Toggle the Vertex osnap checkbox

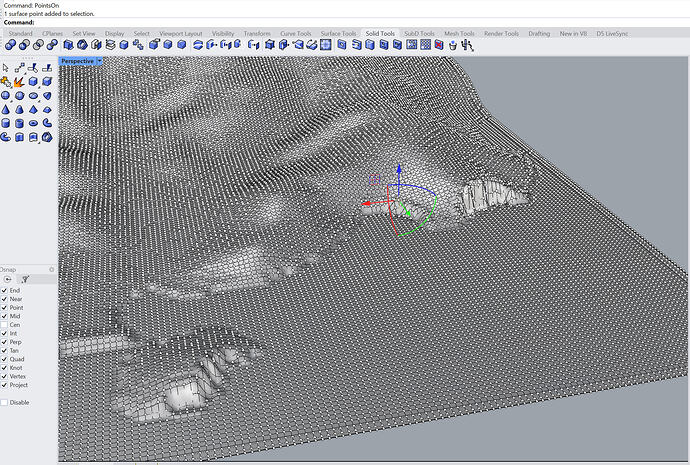[x=4, y=376]
